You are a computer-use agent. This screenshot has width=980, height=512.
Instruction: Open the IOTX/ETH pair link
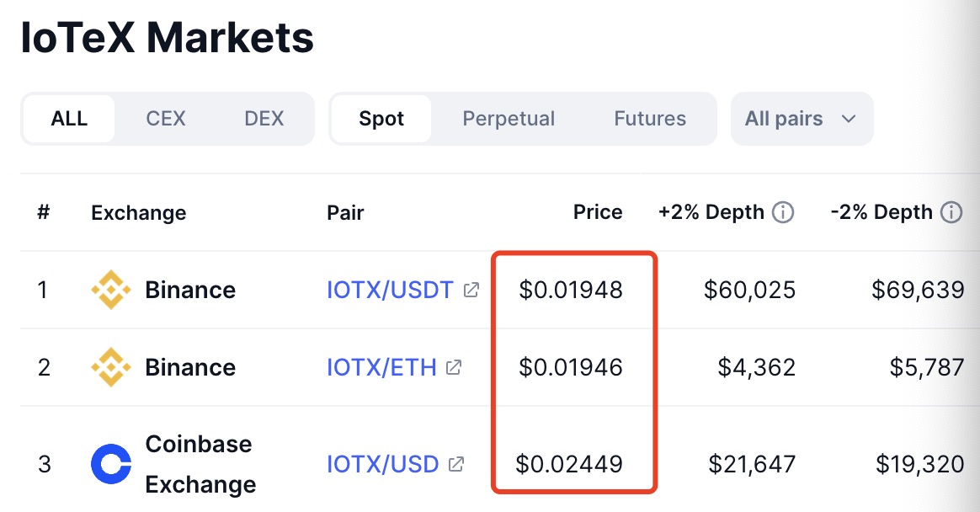(x=381, y=367)
